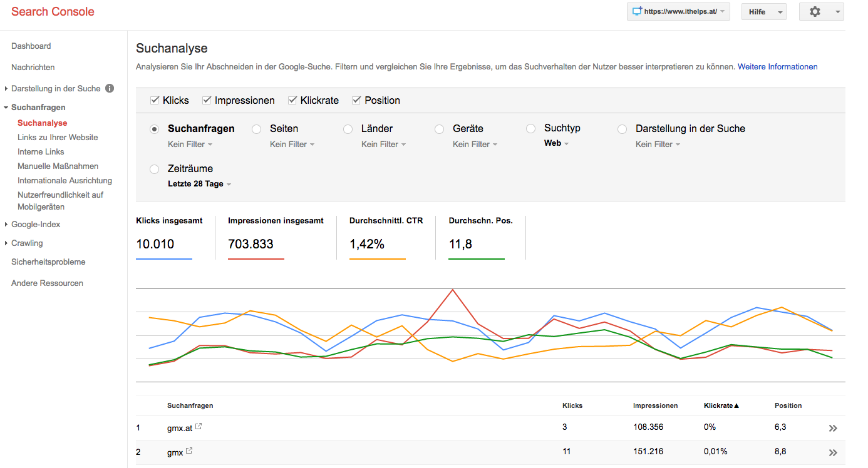Open the gmx.at query link
The image size is (868, 468).
pyautogui.click(x=179, y=428)
